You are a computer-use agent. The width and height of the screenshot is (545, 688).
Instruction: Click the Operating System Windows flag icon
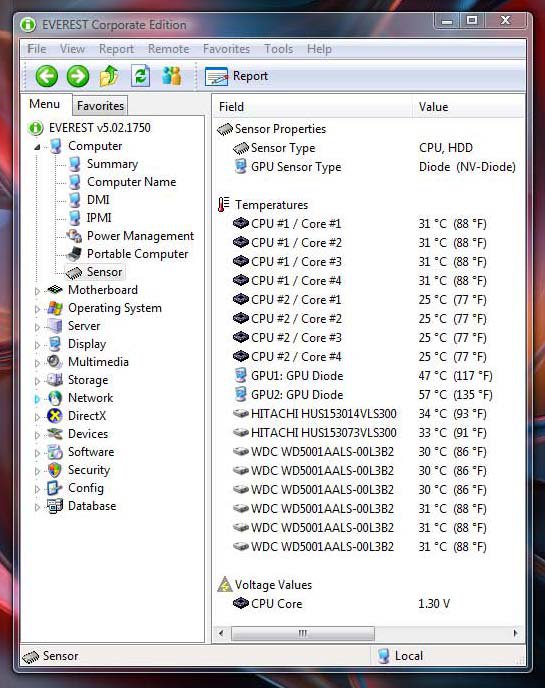[55, 308]
